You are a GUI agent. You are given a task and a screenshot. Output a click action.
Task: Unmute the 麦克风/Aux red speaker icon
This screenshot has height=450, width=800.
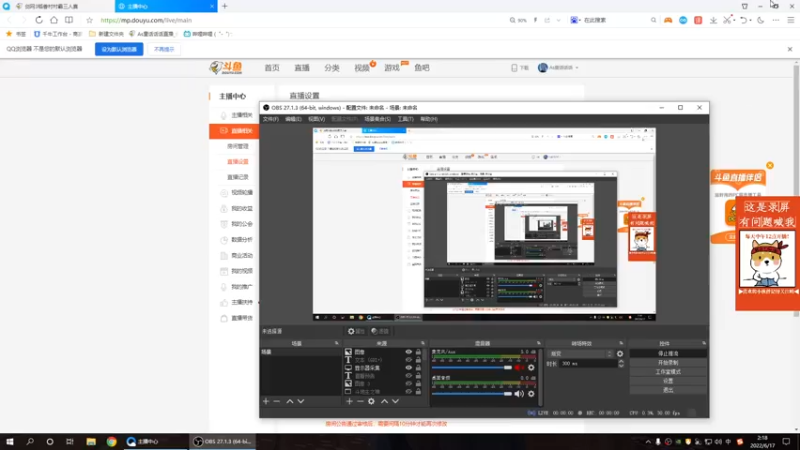[519, 367]
